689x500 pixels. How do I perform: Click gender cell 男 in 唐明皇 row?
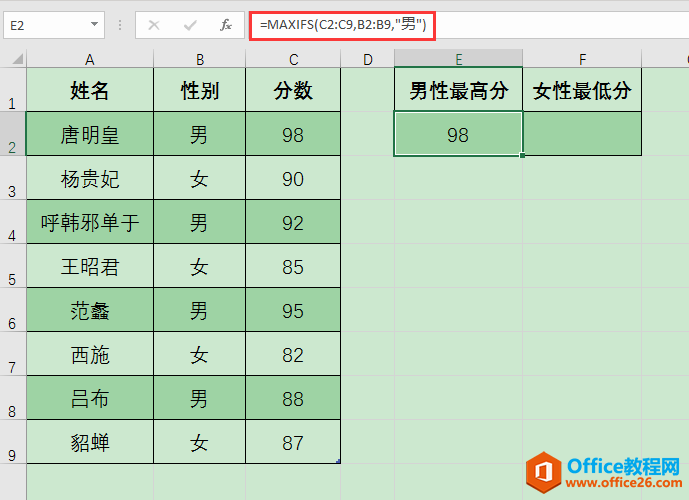(x=199, y=134)
